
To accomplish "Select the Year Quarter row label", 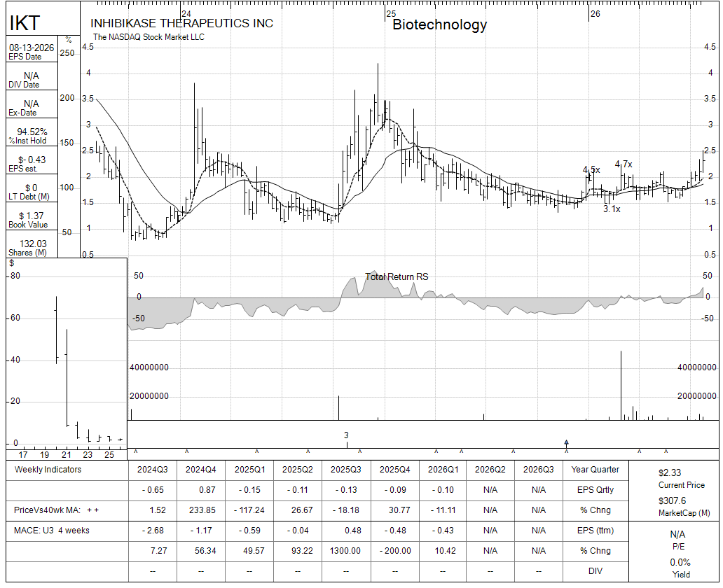I will tap(595, 470).
